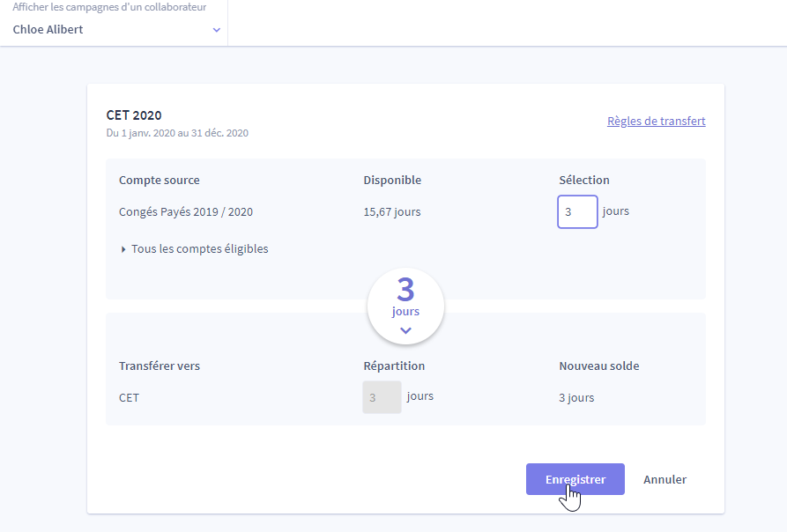Image resolution: width=787 pixels, height=532 pixels.
Task: Click the 3 jours circle indicator
Action: click(405, 306)
